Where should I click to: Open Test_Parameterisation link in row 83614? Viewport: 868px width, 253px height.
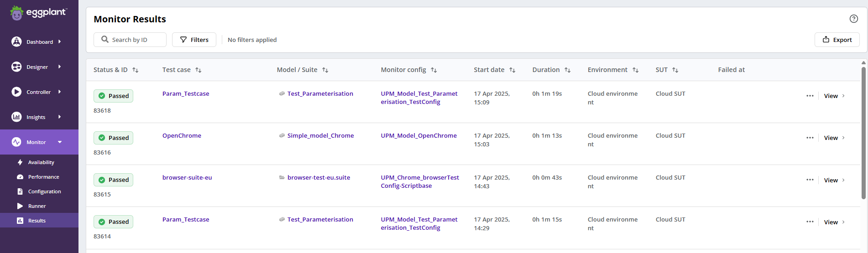[320, 219]
